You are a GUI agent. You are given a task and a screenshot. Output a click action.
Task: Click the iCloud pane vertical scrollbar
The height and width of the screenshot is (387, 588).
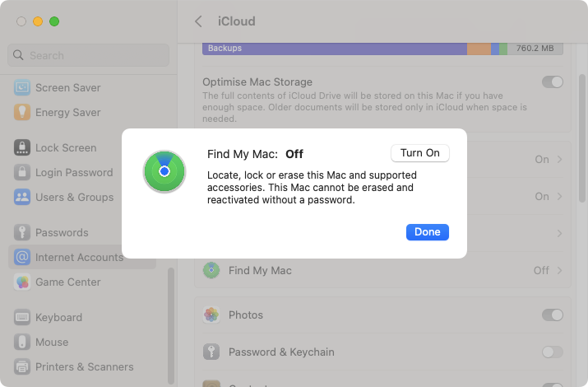(582, 138)
